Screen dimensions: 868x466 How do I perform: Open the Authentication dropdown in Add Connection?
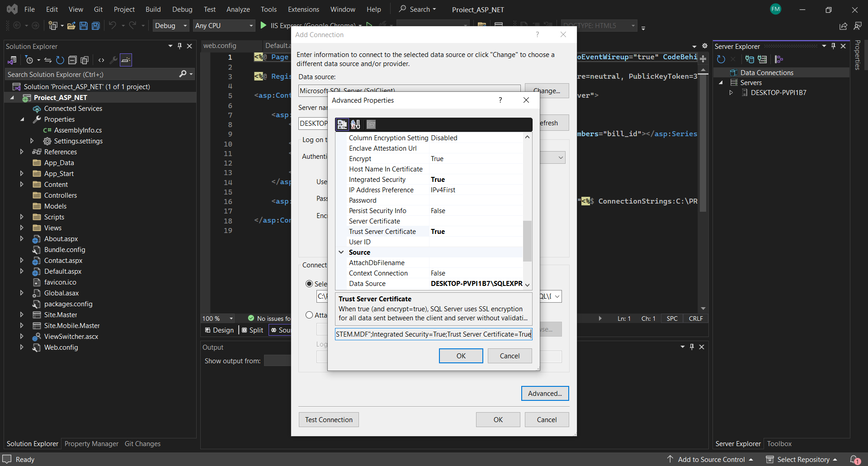pyautogui.click(x=561, y=157)
